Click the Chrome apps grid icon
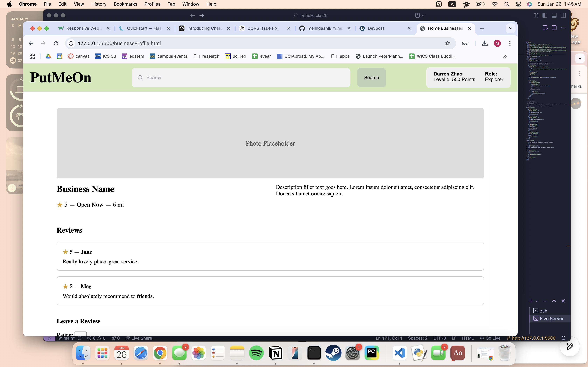Viewport: 588px width, 367px height. click(32, 56)
